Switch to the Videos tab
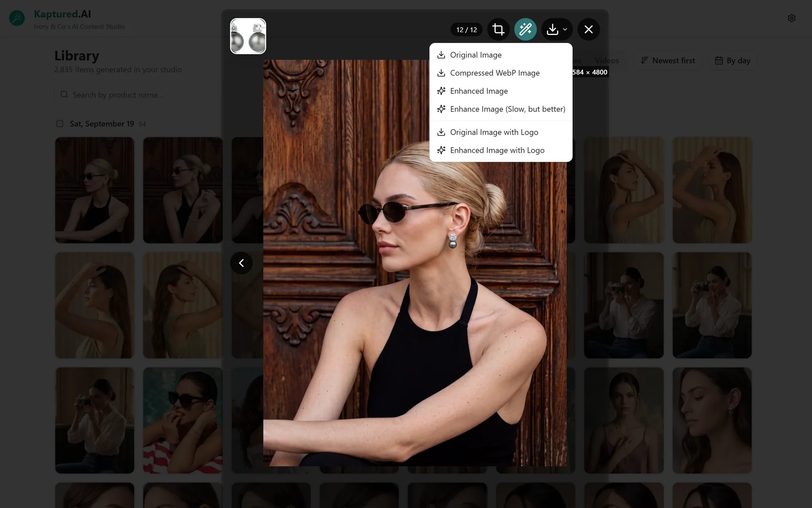This screenshot has height=508, width=812. pyautogui.click(x=607, y=61)
